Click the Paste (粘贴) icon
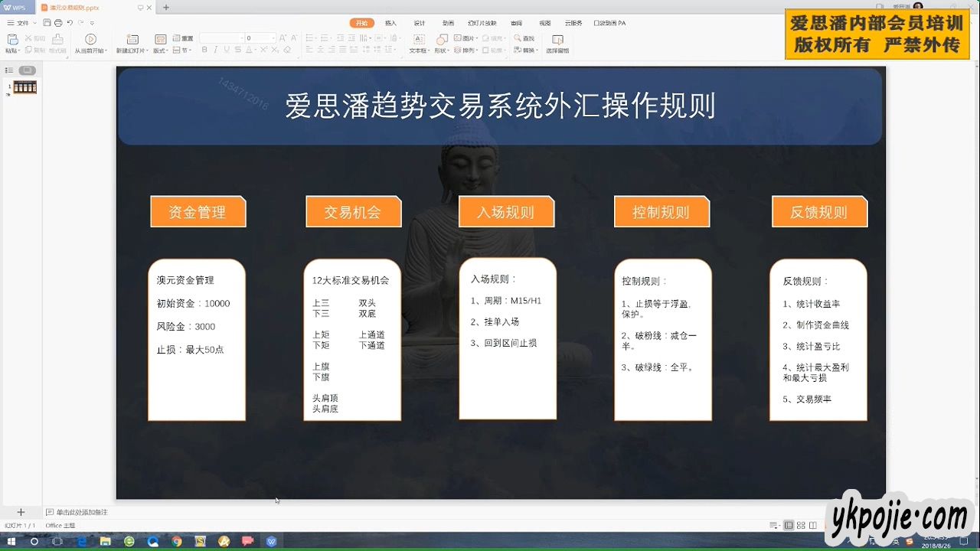 [12, 40]
